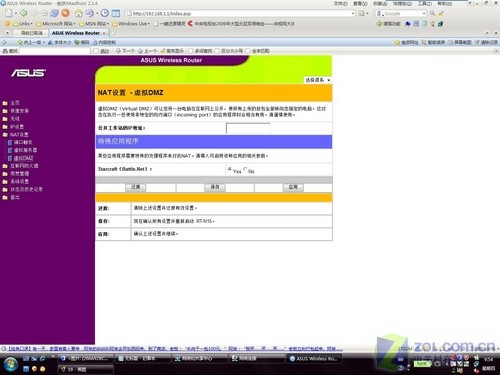Open the browsing history clock icon
The height and width of the screenshot is (375, 500).
[x=105, y=13]
